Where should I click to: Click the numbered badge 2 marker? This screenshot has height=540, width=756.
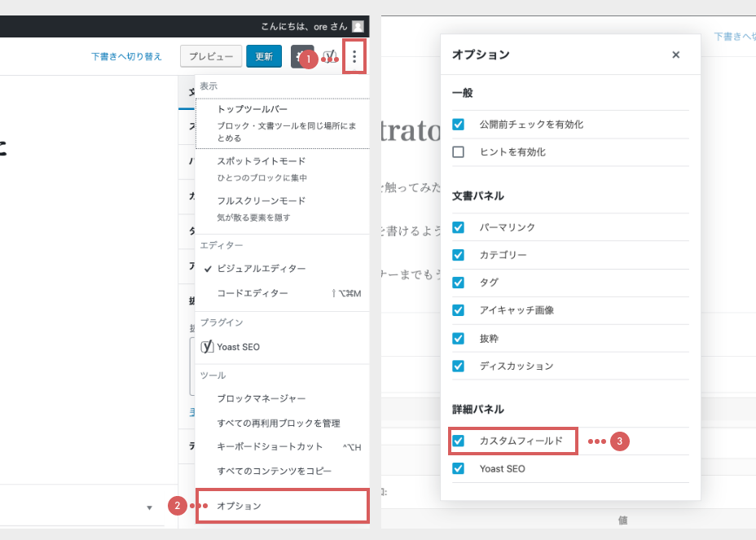pos(177,506)
